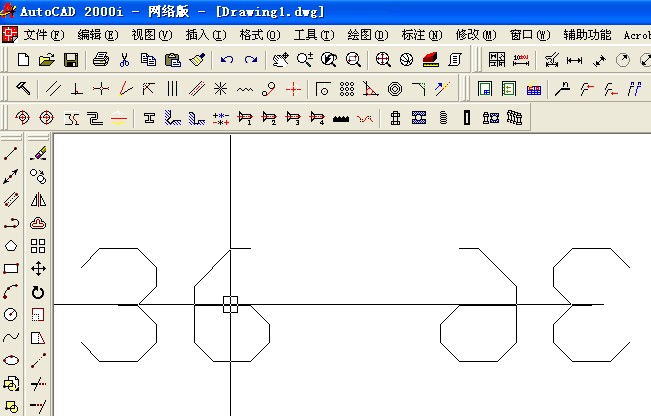Open the 辅助功能 menu
This screenshot has width=651, height=416.
[x=587, y=35]
